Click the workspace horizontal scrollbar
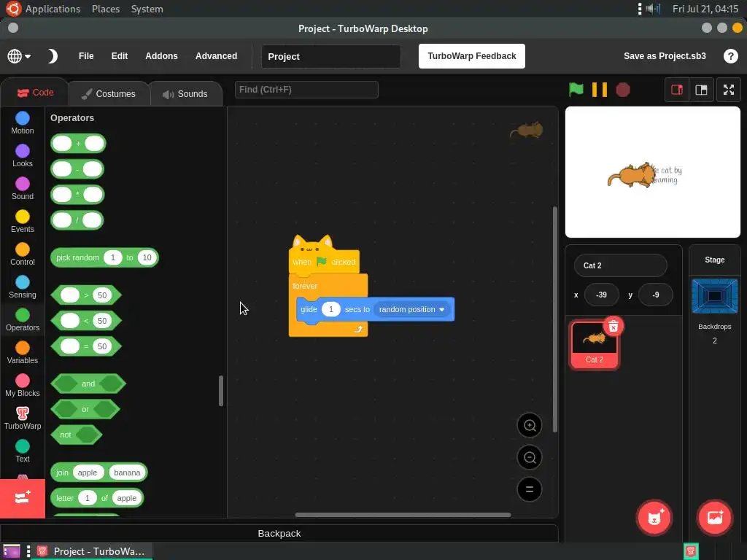The width and height of the screenshot is (747, 560). (x=403, y=515)
